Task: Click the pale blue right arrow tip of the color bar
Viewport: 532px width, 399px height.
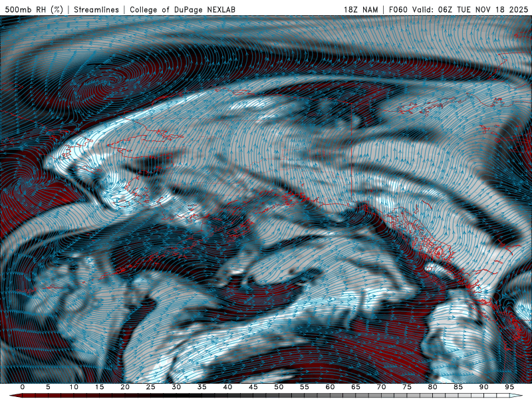Action: click(517, 396)
